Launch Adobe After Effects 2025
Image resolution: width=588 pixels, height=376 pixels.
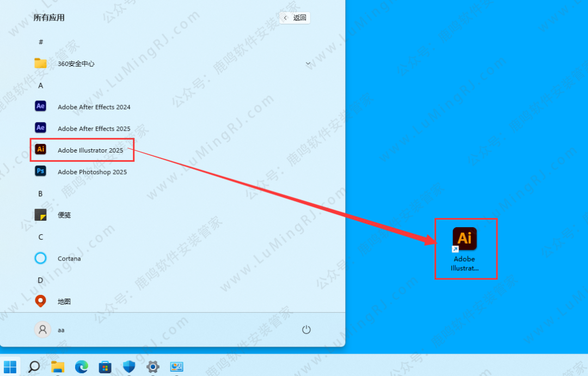(x=94, y=129)
